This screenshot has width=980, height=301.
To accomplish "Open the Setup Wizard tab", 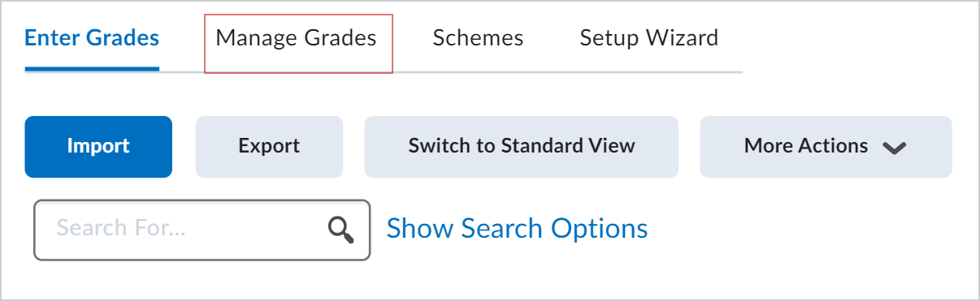I will click(648, 38).
